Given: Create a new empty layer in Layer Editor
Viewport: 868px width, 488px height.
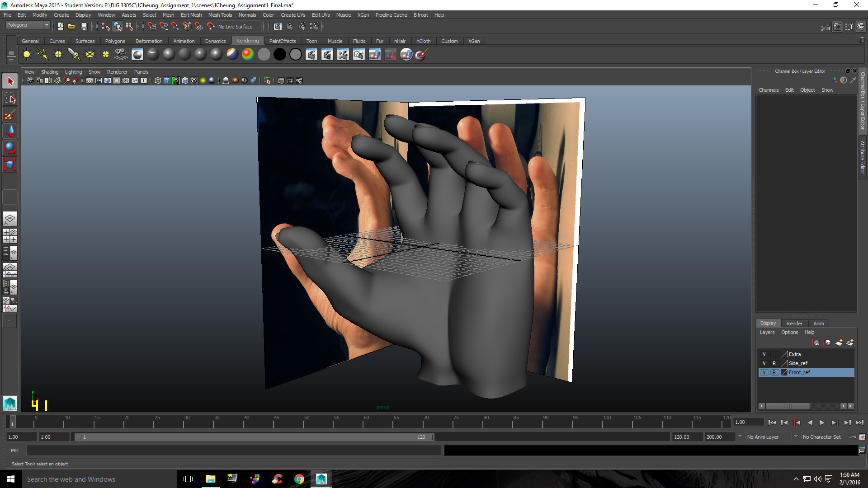Looking at the screenshot, I should [839, 343].
